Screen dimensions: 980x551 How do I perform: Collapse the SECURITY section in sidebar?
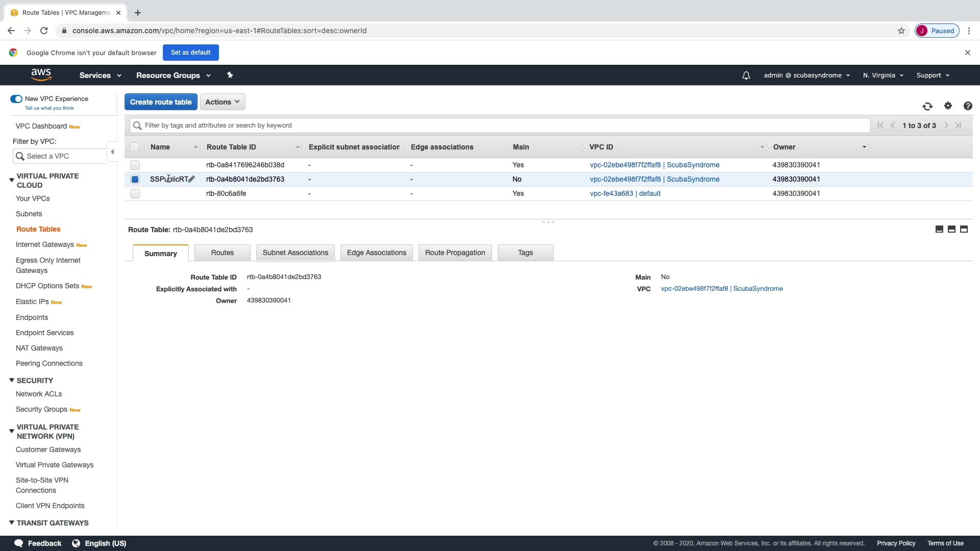[12, 381]
